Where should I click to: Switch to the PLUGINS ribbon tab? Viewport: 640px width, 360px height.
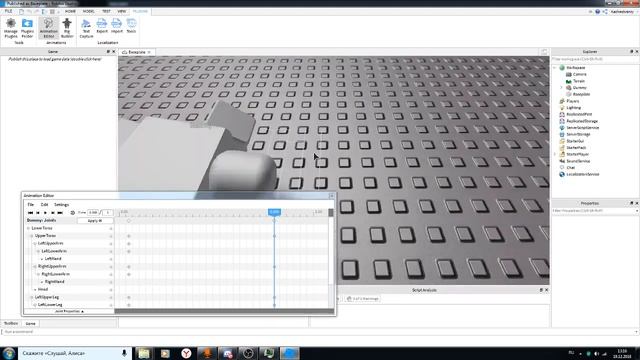click(x=140, y=11)
